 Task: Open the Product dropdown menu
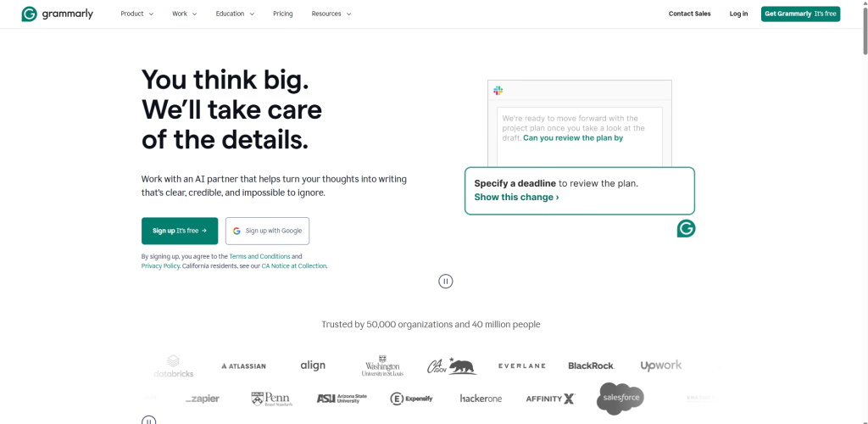[136, 14]
